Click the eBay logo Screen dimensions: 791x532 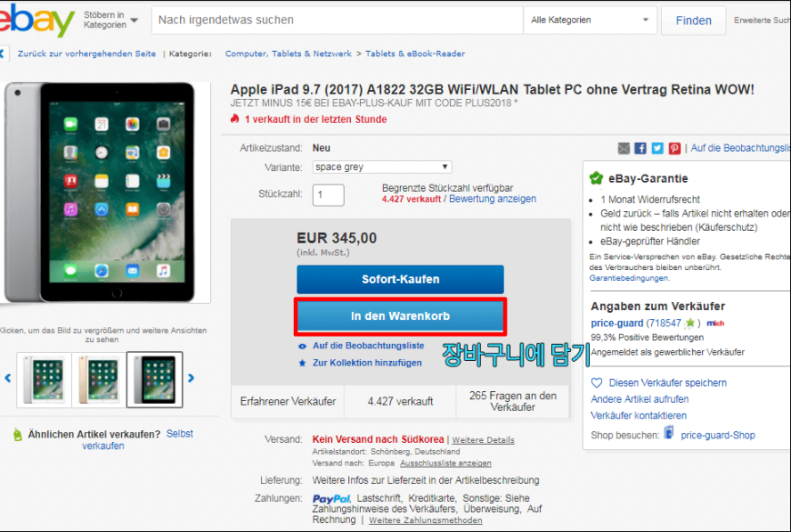[36, 19]
